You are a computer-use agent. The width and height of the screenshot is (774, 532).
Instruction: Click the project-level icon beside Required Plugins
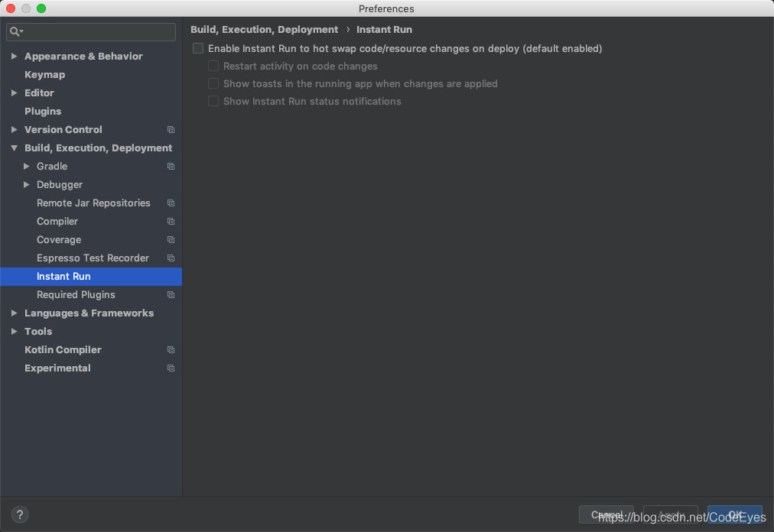(x=171, y=294)
